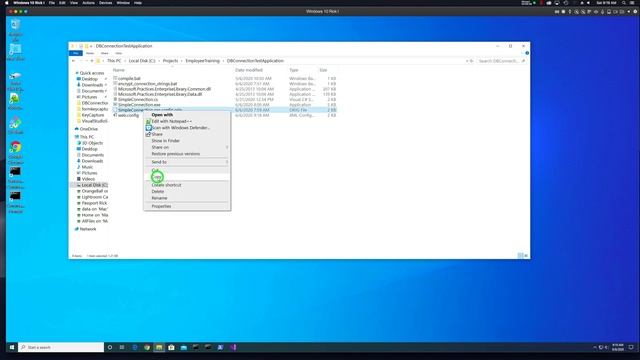The height and width of the screenshot is (360, 640).
Task: Click the up-one-level arrow in Explorer
Action: 92,61
